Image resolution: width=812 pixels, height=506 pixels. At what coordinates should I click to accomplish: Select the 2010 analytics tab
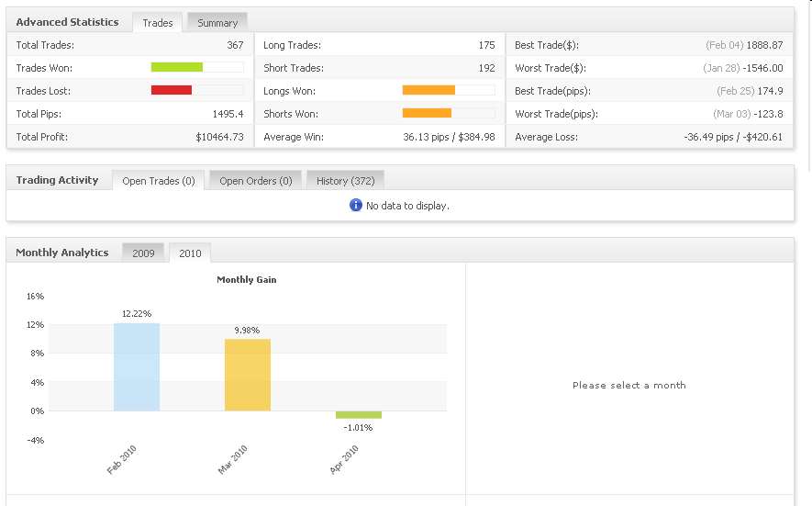(x=190, y=253)
